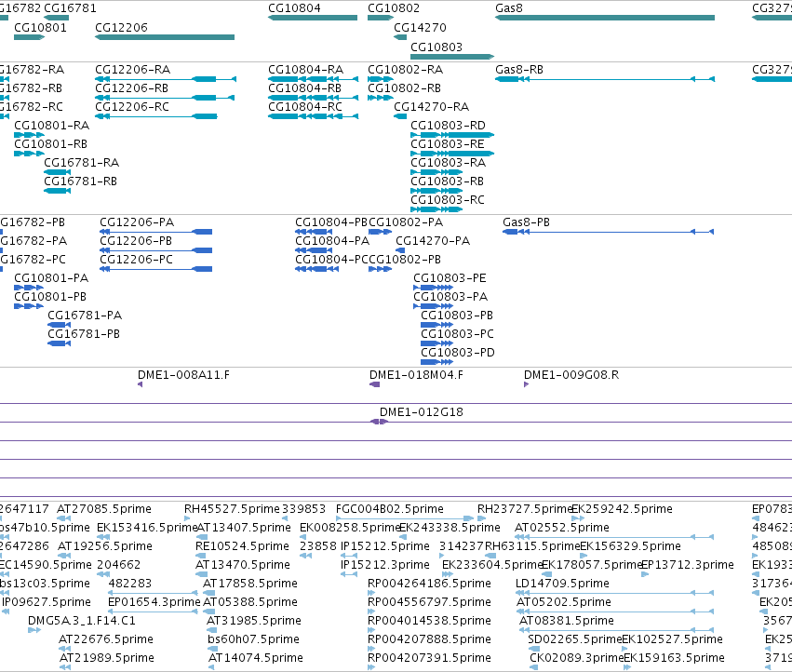Click protein CG10804-PA
Screen dimensions: 792x672
314,250
